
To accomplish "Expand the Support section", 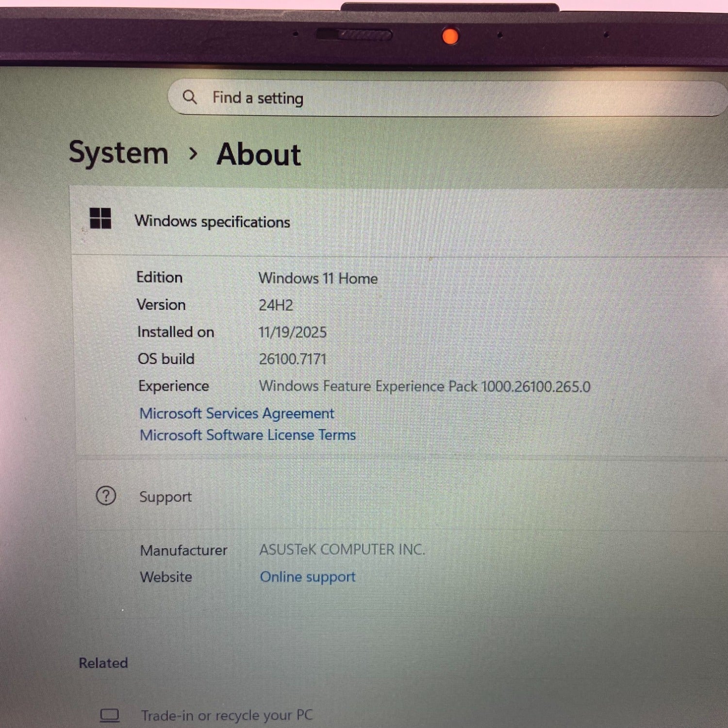I will [165, 496].
